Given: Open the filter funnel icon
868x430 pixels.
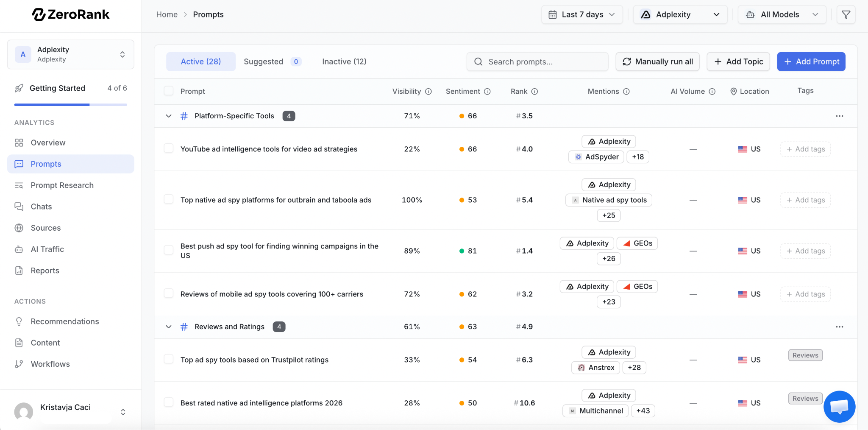Looking at the screenshot, I should [x=846, y=15].
